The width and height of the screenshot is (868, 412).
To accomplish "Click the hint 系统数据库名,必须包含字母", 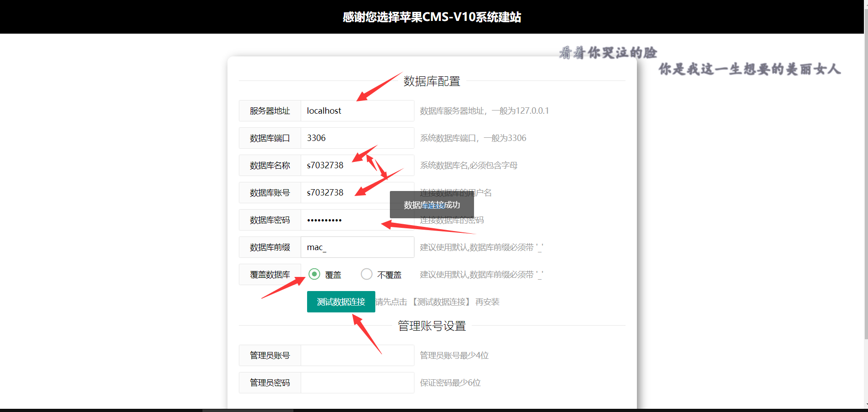I will point(469,165).
